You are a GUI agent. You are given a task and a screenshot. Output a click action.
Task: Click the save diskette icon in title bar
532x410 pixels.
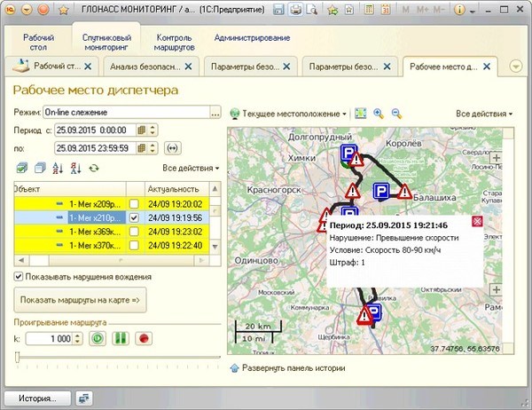[278, 10]
